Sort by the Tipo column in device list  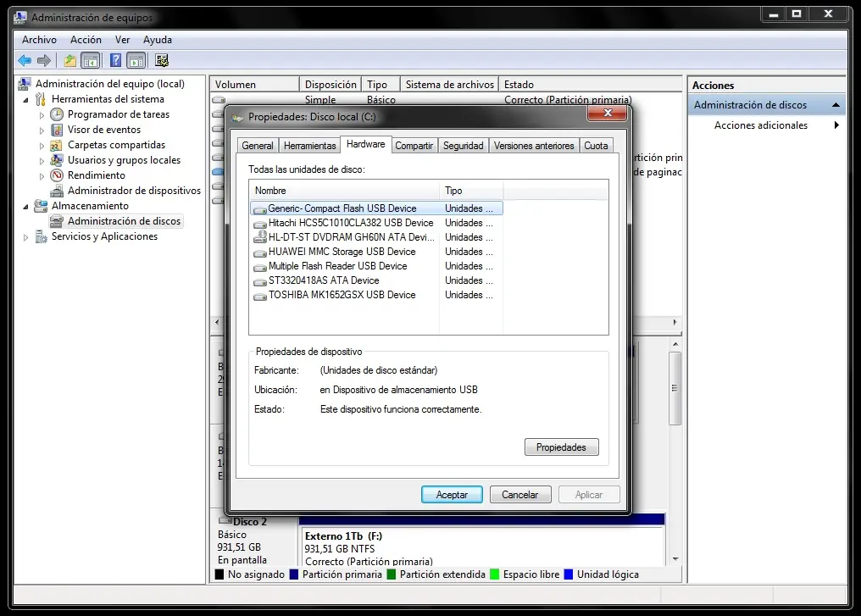[471, 191]
